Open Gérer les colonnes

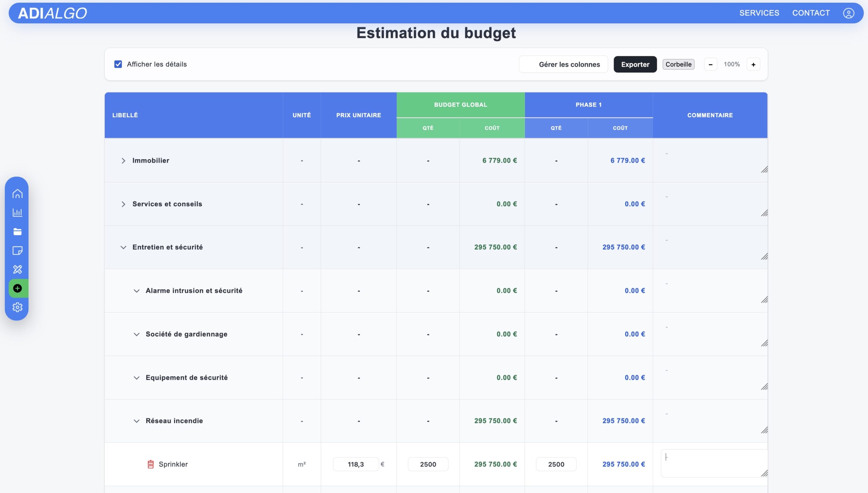coord(563,64)
